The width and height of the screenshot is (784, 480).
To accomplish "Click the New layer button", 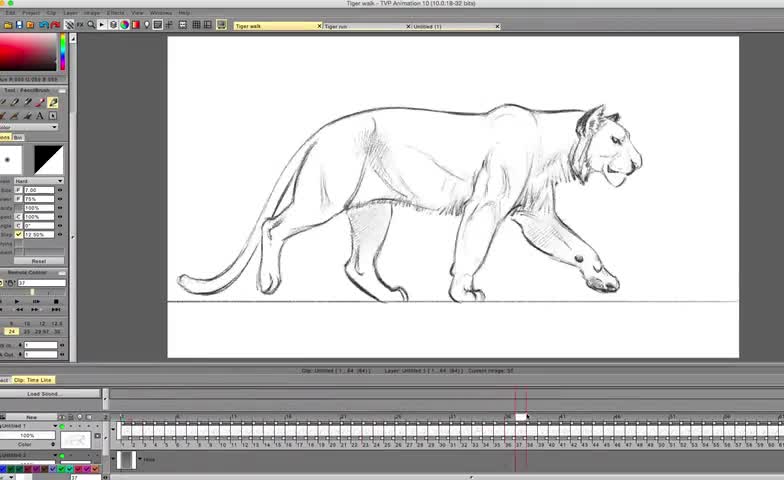I will click(x=32, y=417).
